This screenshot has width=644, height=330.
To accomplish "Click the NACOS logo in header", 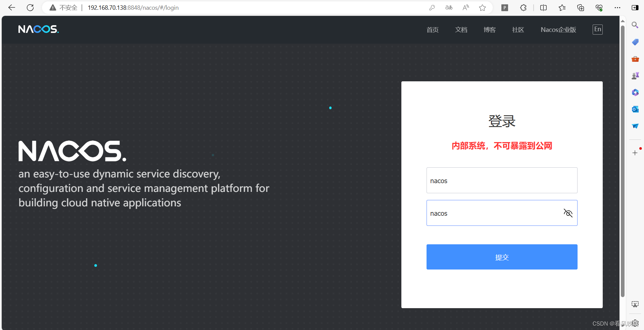I will [39, 29].
